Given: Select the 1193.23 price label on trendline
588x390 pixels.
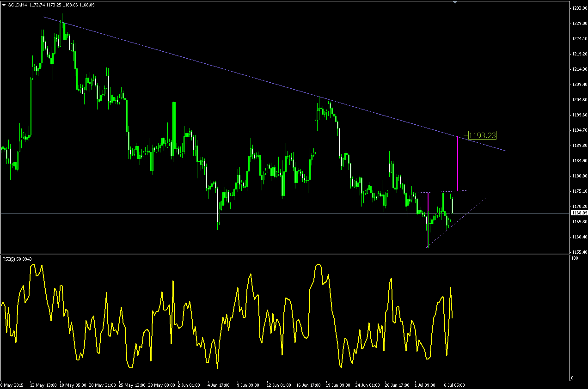Looking at the screenshot, I should (483, 135).
